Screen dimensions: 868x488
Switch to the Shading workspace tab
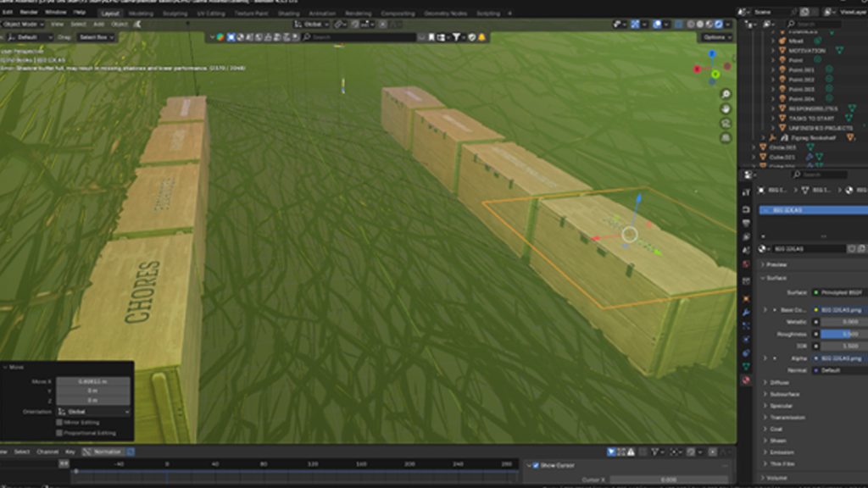point(288,14)
